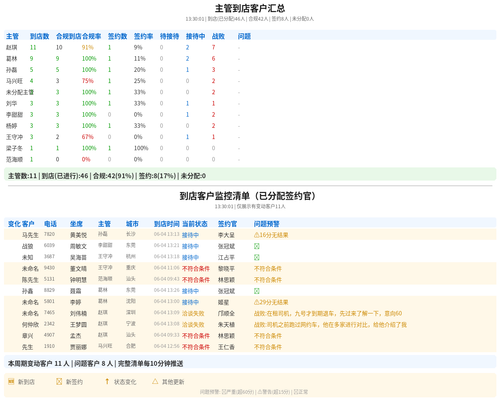500x414 pixels.
Task: Click the green check icon in 孙鑫's row
Action: (257, 291)
